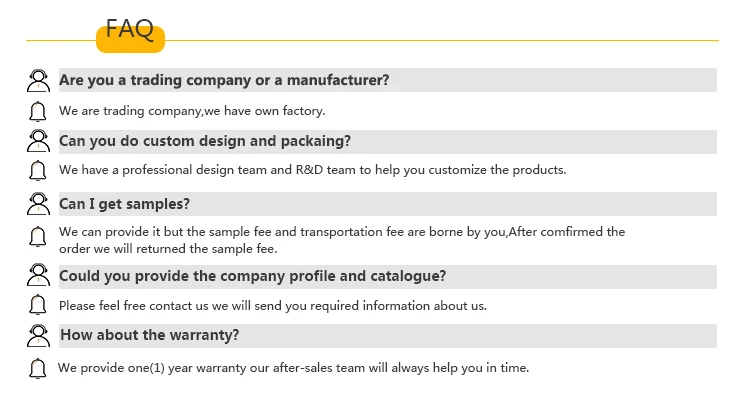The height and width of the screenshot is (400, 750).
Task: Expand the question 'Can you do custom design and packaing?'
Action: point(205,141)
